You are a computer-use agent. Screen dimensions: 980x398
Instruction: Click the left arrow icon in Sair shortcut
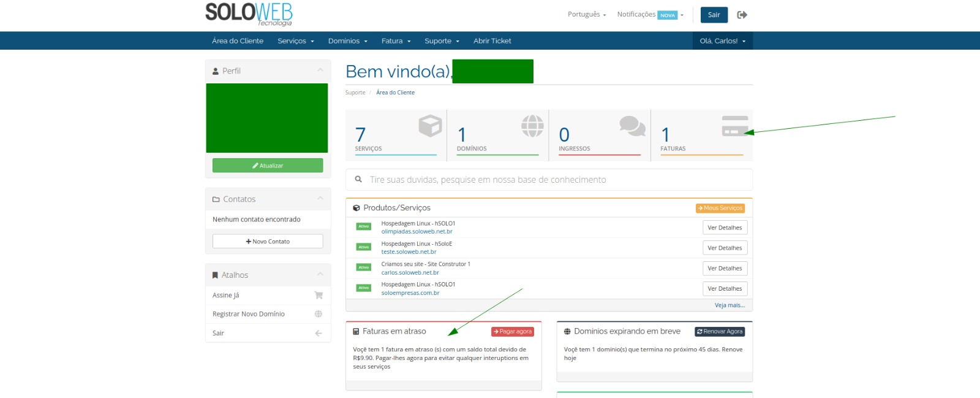(318, 333)
